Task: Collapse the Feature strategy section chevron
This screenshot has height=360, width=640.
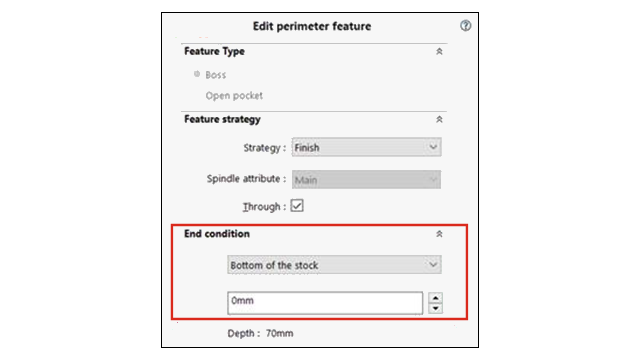Action: pyautogui.click(x=439, y=120)
